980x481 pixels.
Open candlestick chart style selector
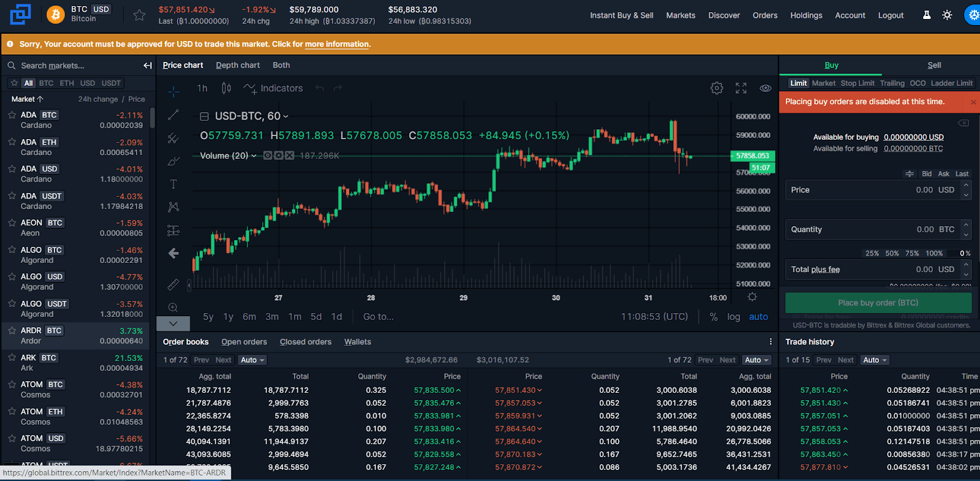(x=226, y=88)
